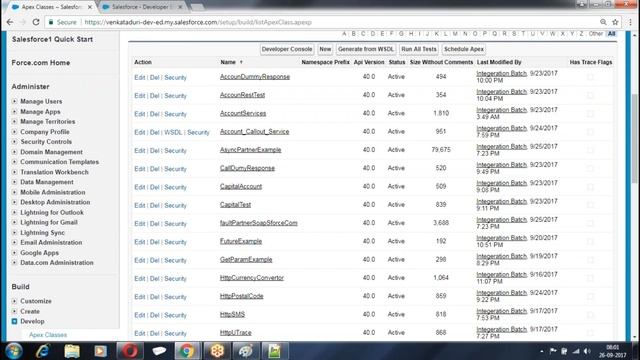The image size is (640, 360).
Task: Expand Manage Apps tree node
Action: pos(14,111)
